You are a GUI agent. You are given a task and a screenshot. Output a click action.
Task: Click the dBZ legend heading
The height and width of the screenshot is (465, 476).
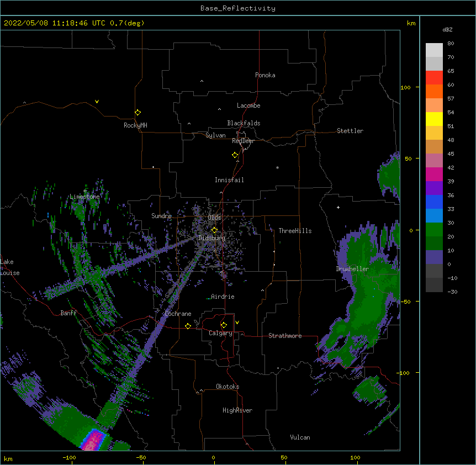[x=447, y=29]
